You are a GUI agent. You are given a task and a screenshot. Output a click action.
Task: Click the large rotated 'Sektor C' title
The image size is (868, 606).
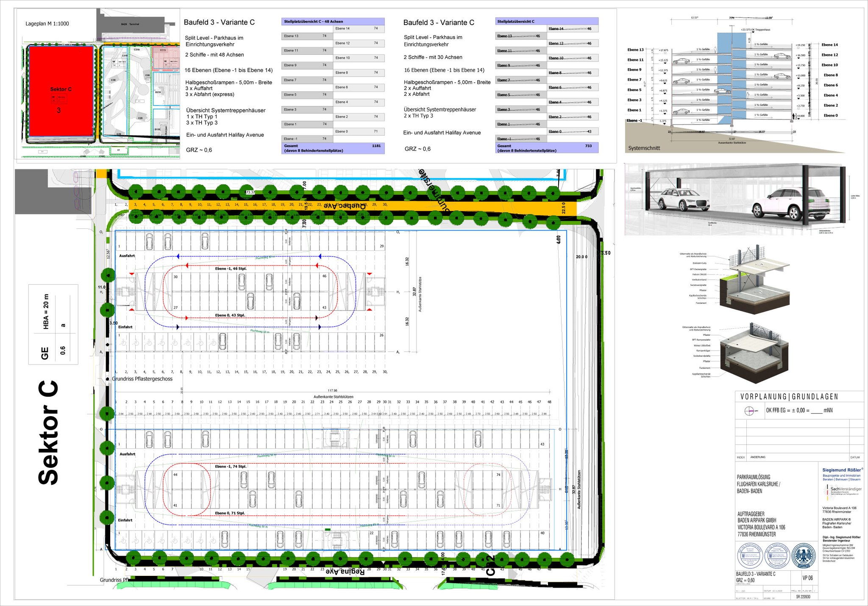(48, 432)
